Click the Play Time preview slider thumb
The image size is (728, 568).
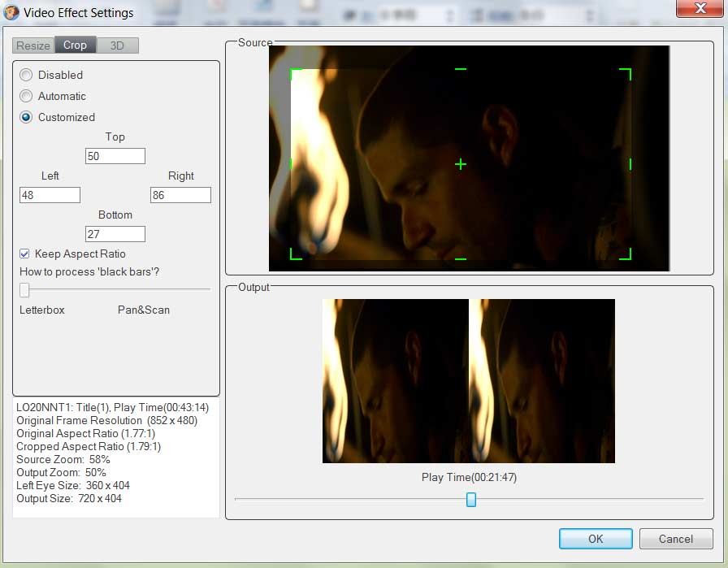[471, 500]
